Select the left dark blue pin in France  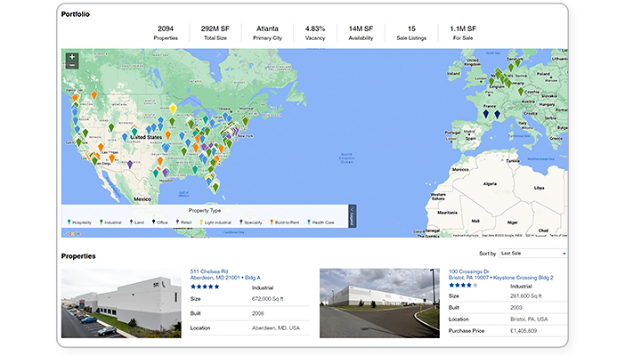tap(485, 114)
